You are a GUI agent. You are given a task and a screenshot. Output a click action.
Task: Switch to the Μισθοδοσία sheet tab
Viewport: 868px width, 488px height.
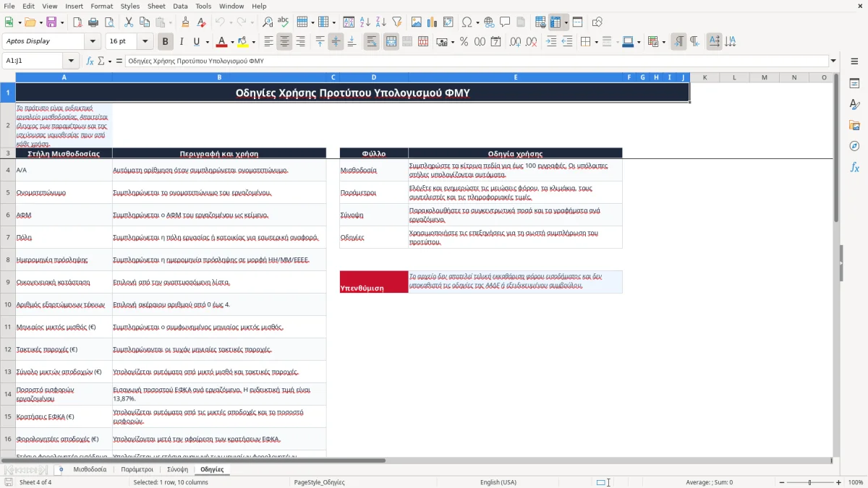[x=90, y=469]
